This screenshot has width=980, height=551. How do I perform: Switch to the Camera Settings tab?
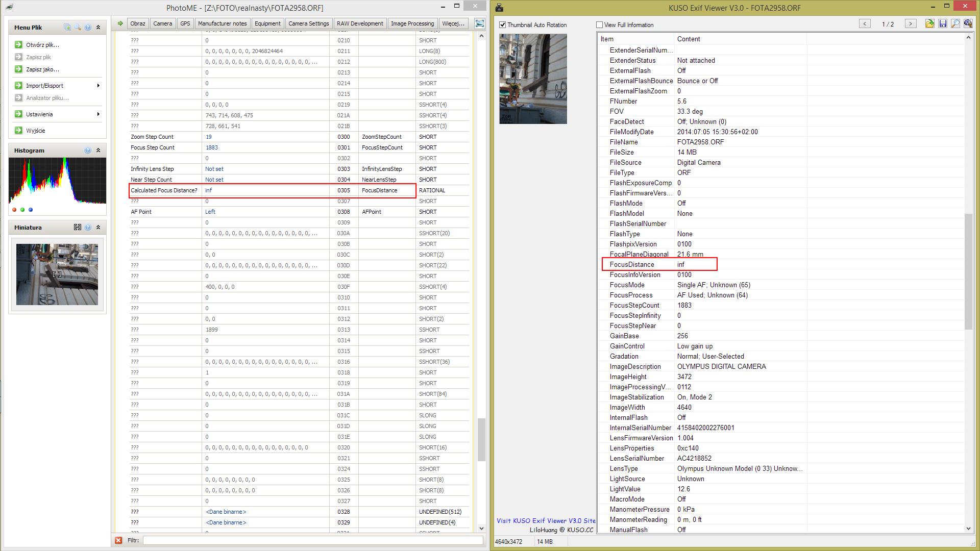tap(308, 23)
